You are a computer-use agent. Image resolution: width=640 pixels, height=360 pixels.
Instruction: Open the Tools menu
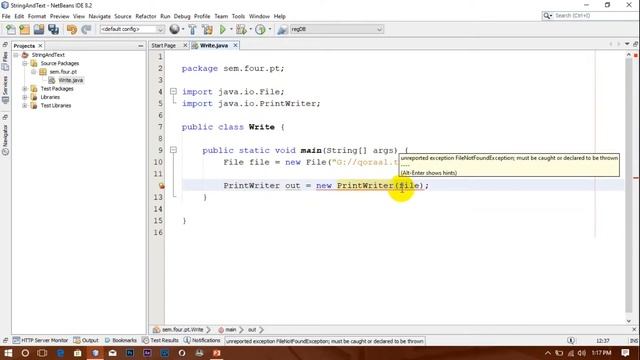(x=238, y=16)
